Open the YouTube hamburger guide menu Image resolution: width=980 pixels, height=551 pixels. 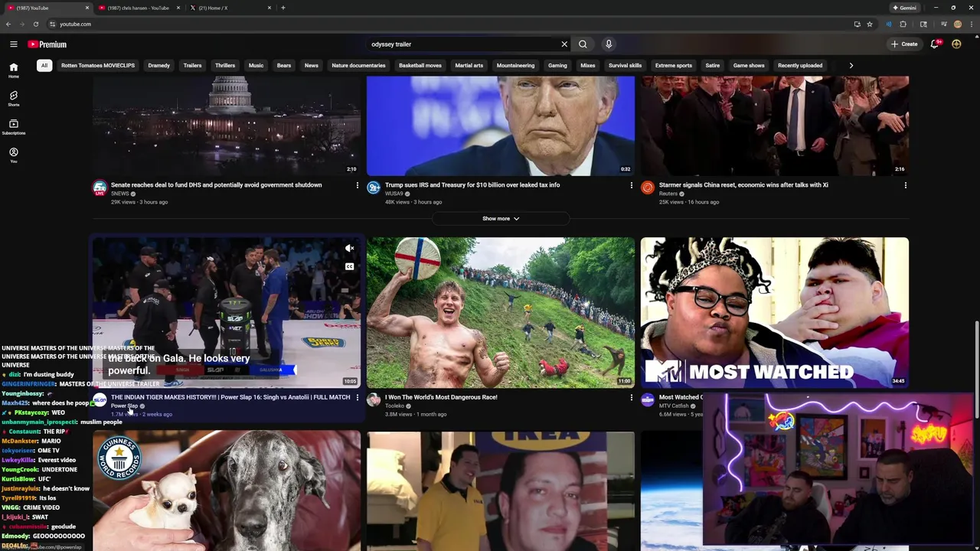13,44
